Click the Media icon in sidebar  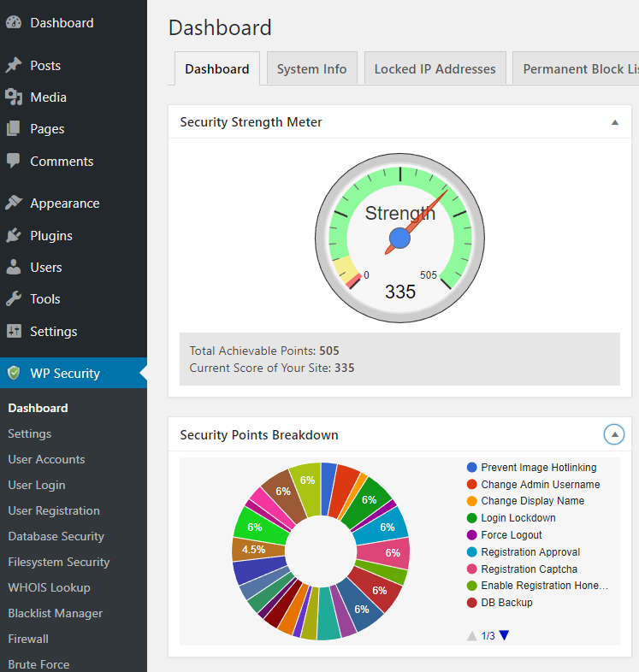tap(14, 97)
